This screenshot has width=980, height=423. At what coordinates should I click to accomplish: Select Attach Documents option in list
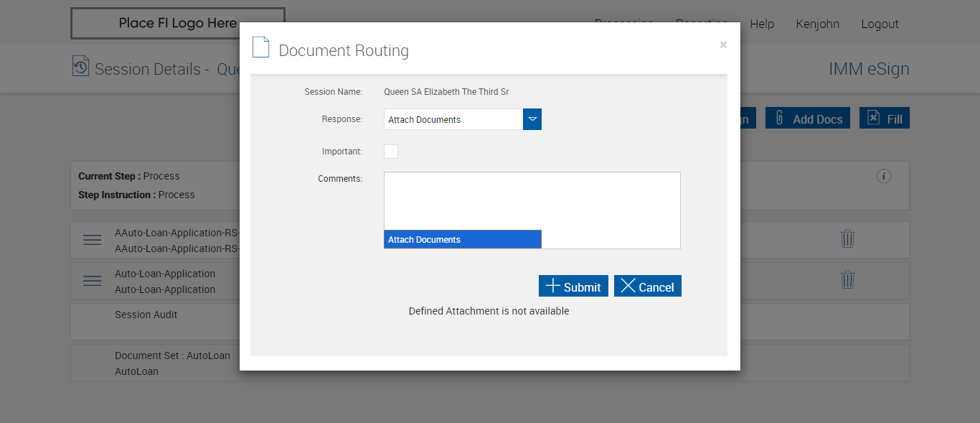click(462, 239)
